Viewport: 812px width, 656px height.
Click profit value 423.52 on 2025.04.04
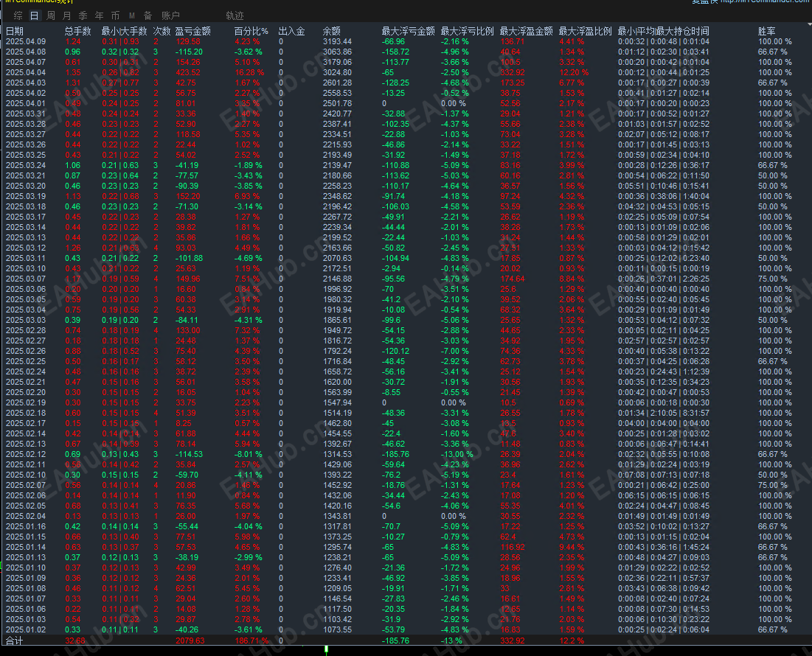tap(188, 72)
